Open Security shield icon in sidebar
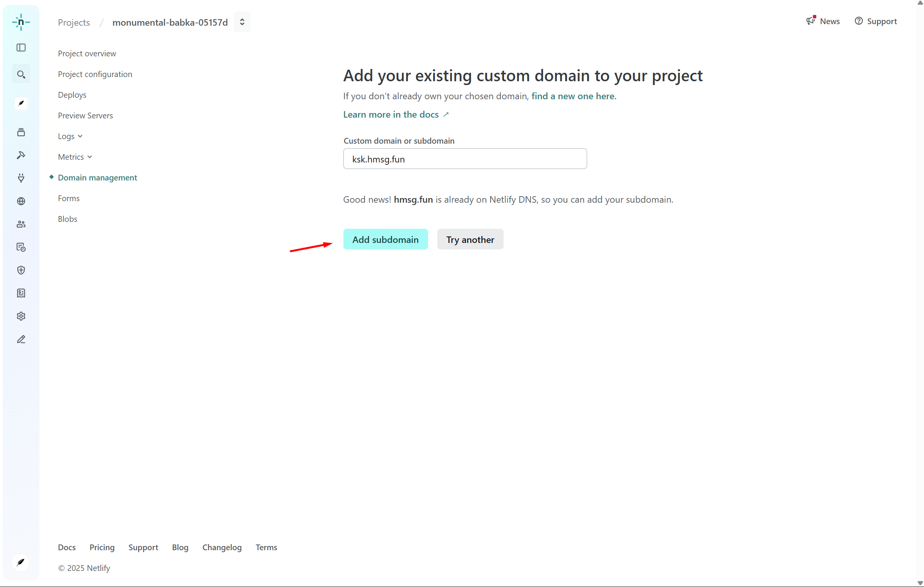The width and height of the screenshot is (924, 587). click(21, 270)
